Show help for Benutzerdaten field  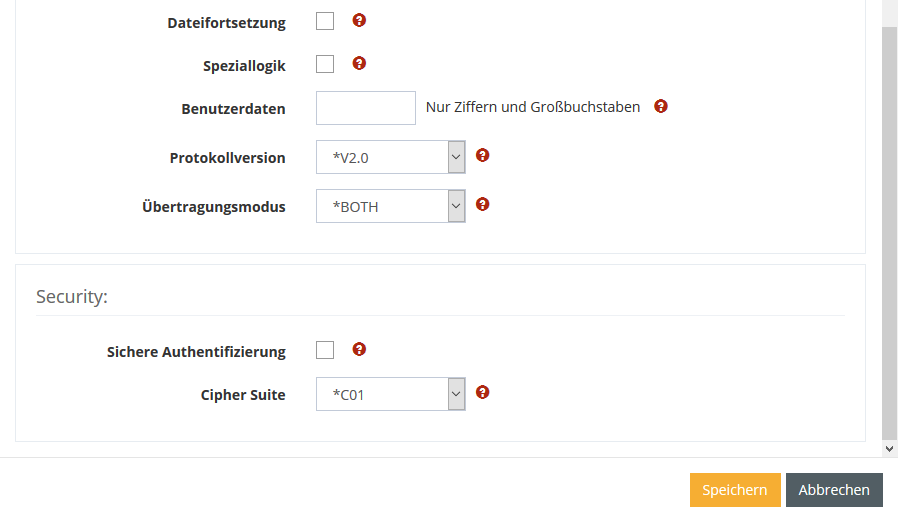[x=661, y=106]
